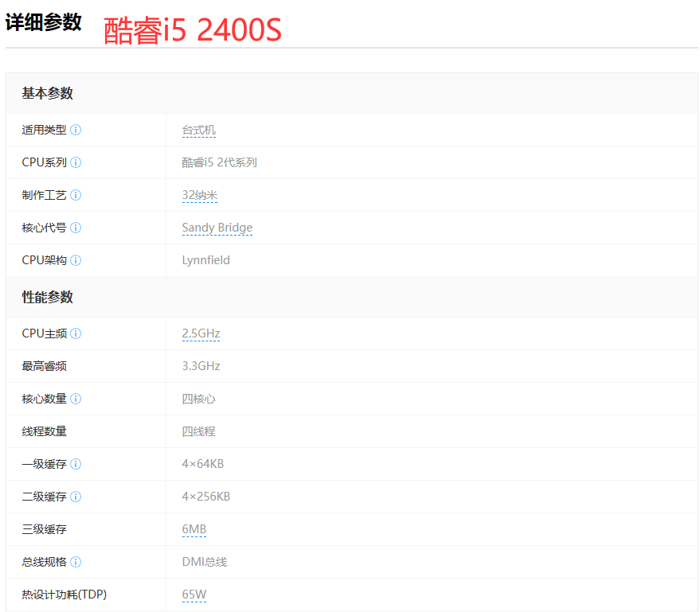Open the 6MB cache link
Screen dimensions: 700x612
tap(194, 529)
